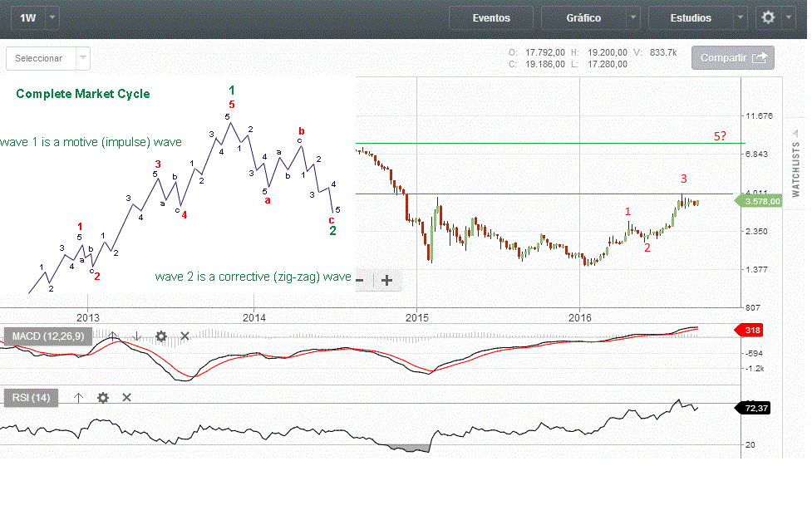The width and height of the screenshot is (812, 510).
Task: Move RSI panel up with arrow
Action: coord(79,398)
